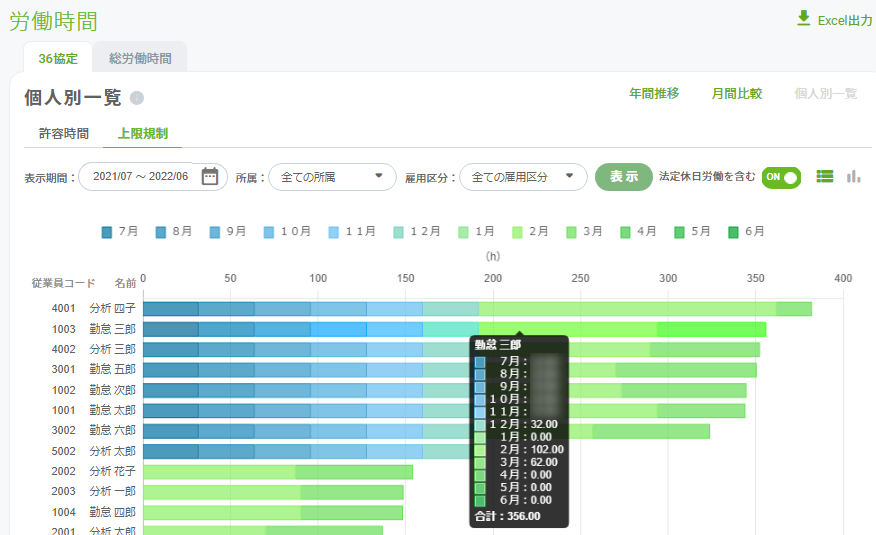Open the calendar icon in 表示期間
This screenshot has height=535, width=876.
(x=210, y=176)
